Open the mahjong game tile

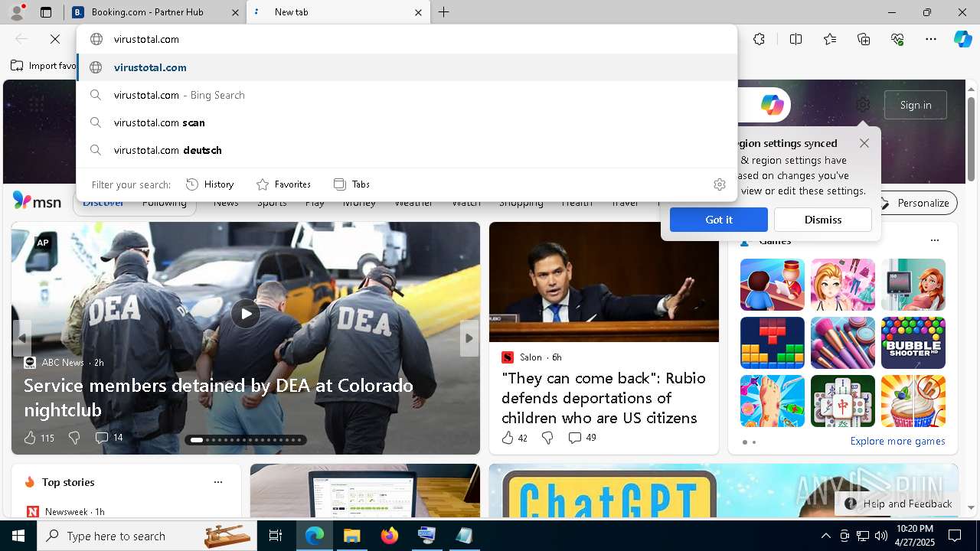click(x=843, y=401)
